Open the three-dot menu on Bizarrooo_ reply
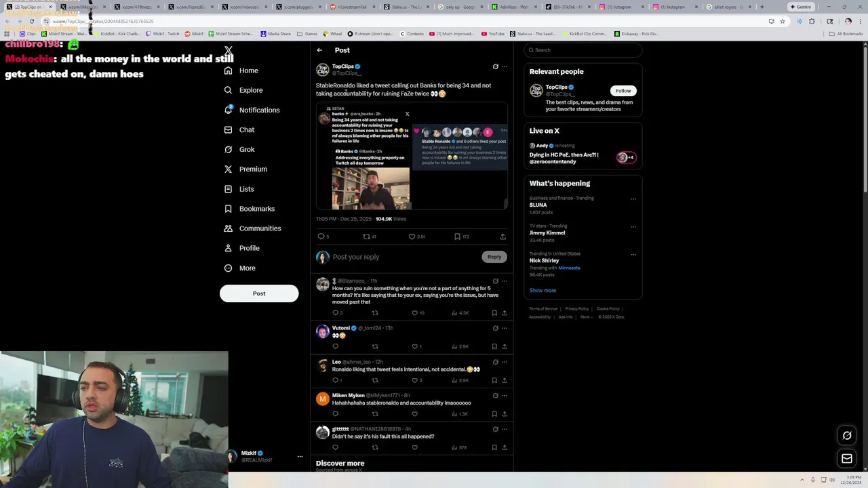 tap(505, 281)
